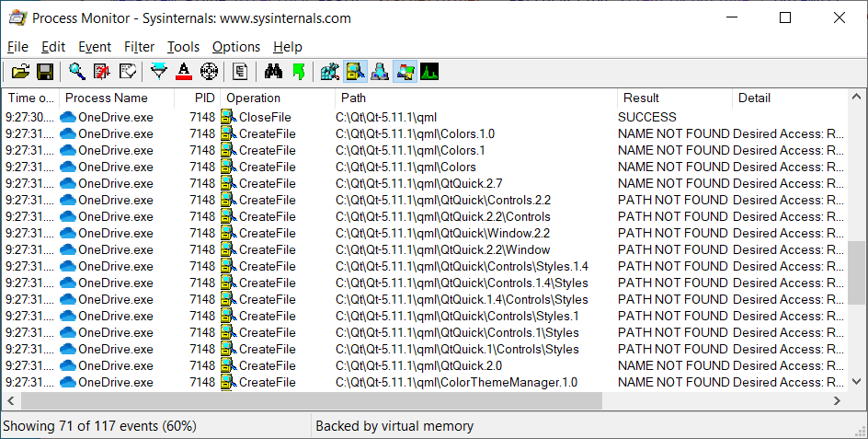Click the 'Showing 71 of 117 events' status text
Screen dimensions: 868x439
click(x=99, y=426)
